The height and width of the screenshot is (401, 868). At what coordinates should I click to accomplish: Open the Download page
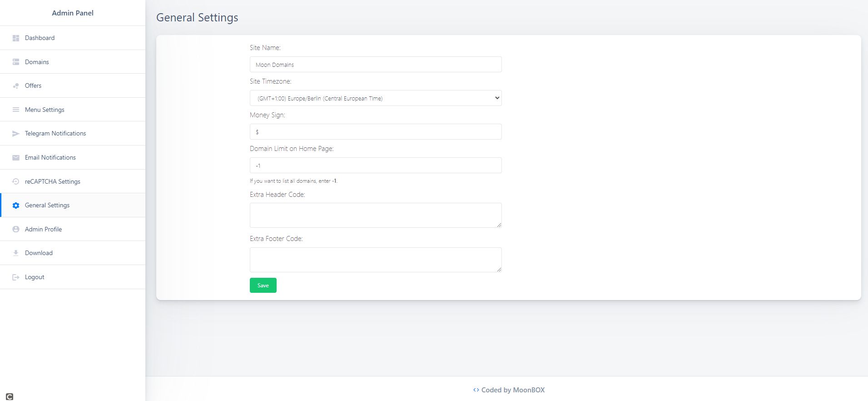pos(73,253)
